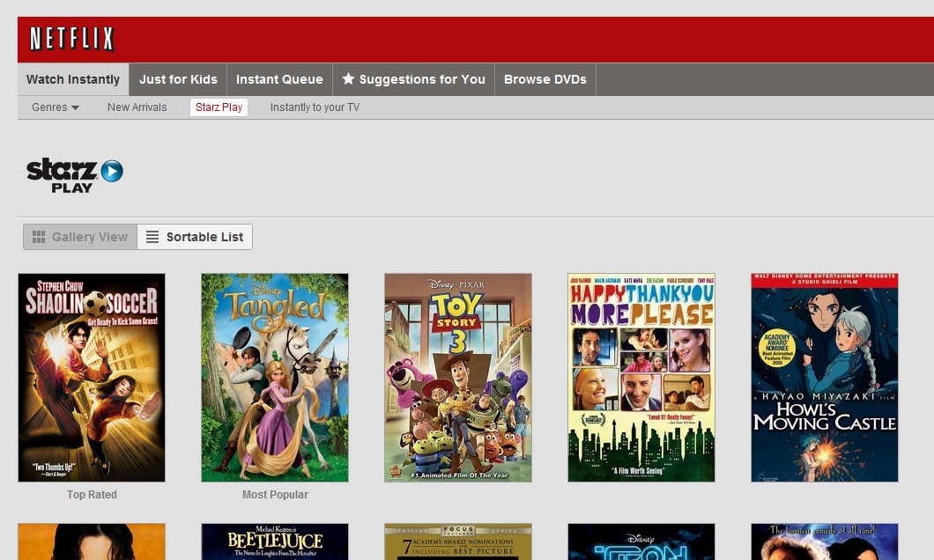The height and width of the screenshot is (560, 934).
Task: Click the grid icon in Gallery View
Action: click(x=39, y=237)
